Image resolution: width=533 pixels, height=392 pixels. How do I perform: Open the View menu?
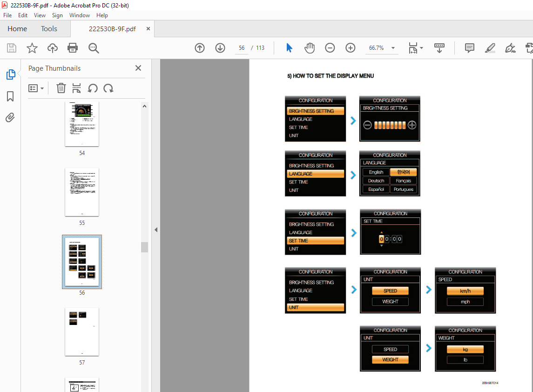(x=40, y=15)
